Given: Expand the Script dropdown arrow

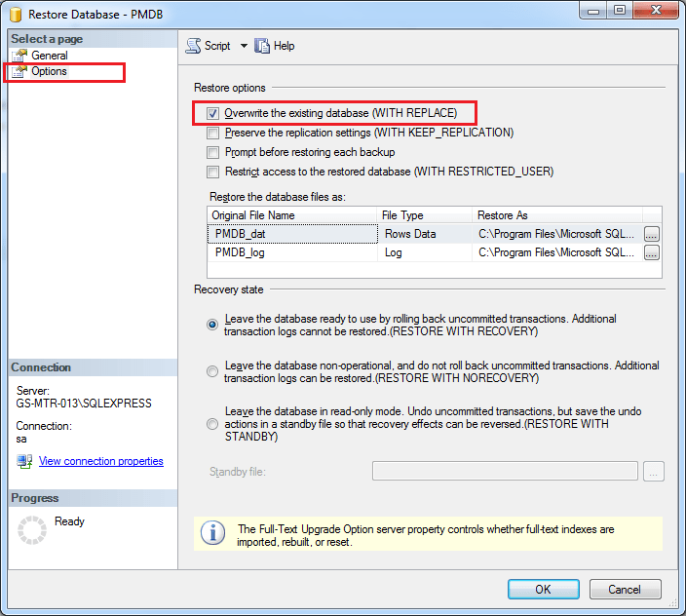Looking at the screenshot, I should click(x=244, y=46).
